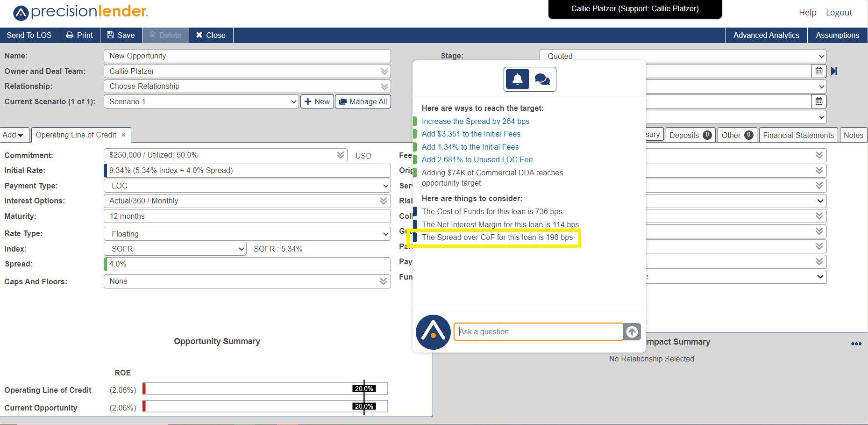Submit the question with the up-arrow button
868x425 pixels.
(632, 331)
